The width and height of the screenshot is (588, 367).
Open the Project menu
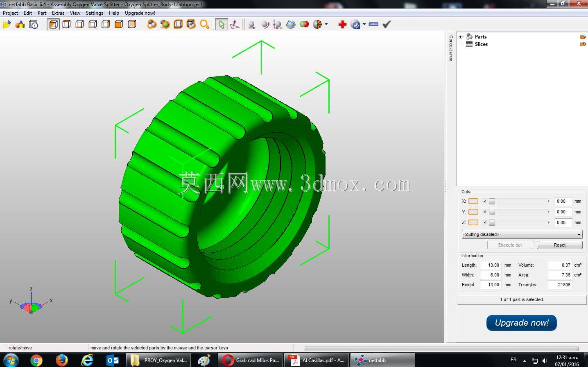point(10,13)
